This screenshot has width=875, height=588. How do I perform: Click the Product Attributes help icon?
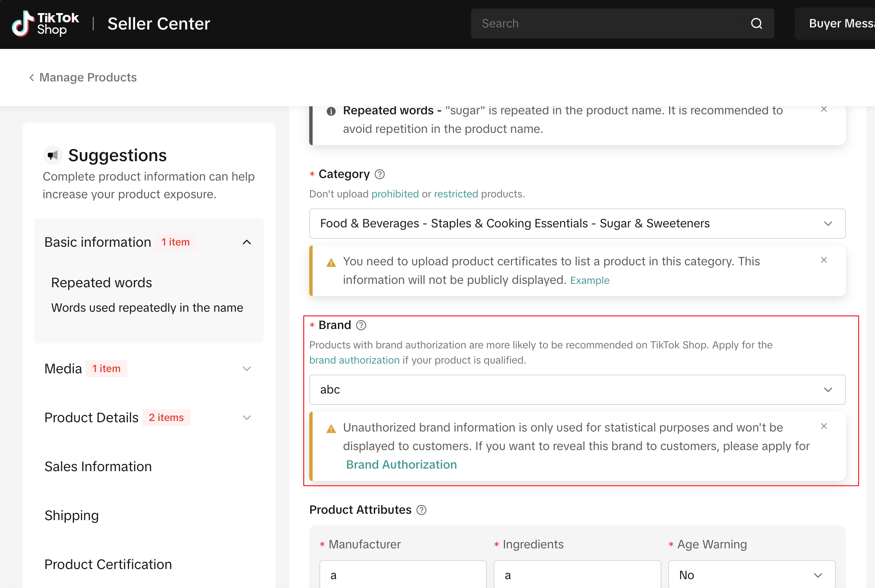tap(421, 510)
